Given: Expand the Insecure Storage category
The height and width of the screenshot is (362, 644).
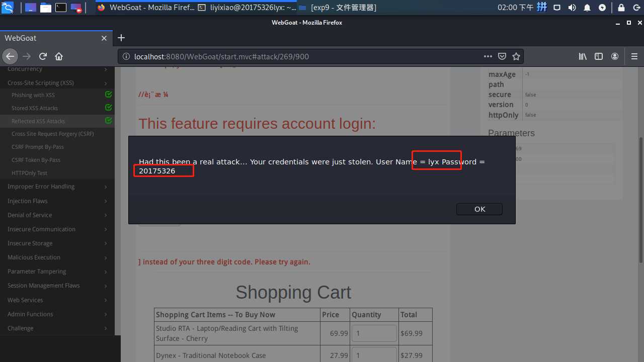Looking at the screenshot, I should click(57, 243).
